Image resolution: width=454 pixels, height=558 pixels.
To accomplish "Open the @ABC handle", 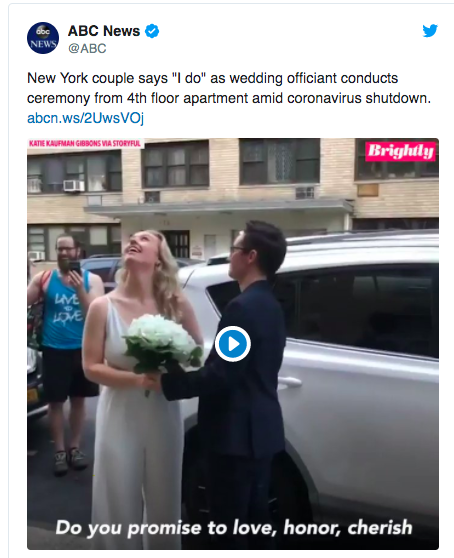I will point(87,48).
